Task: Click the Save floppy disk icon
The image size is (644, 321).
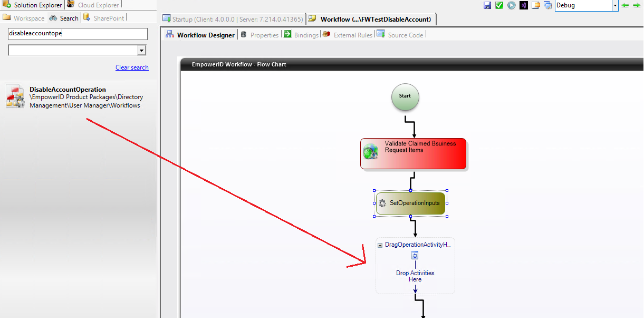Action: pos(487,5)
